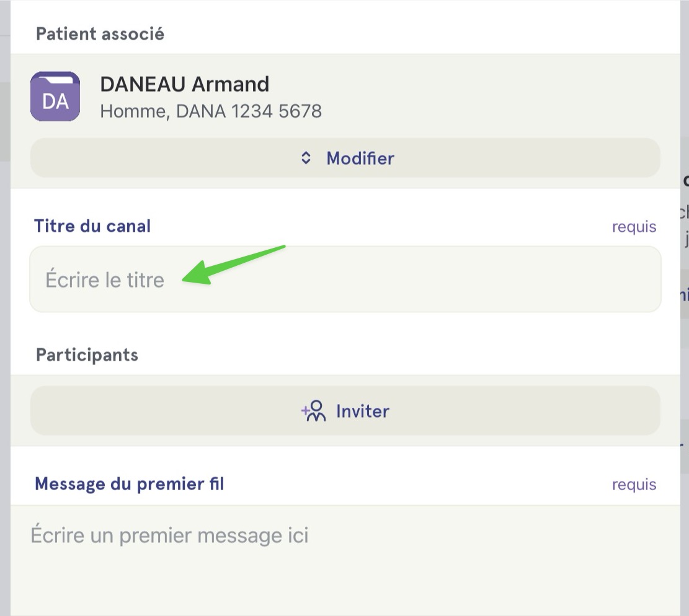Click the Message du premier fil label
This screenshot has width=689, height=616.
tap(130, 484)
